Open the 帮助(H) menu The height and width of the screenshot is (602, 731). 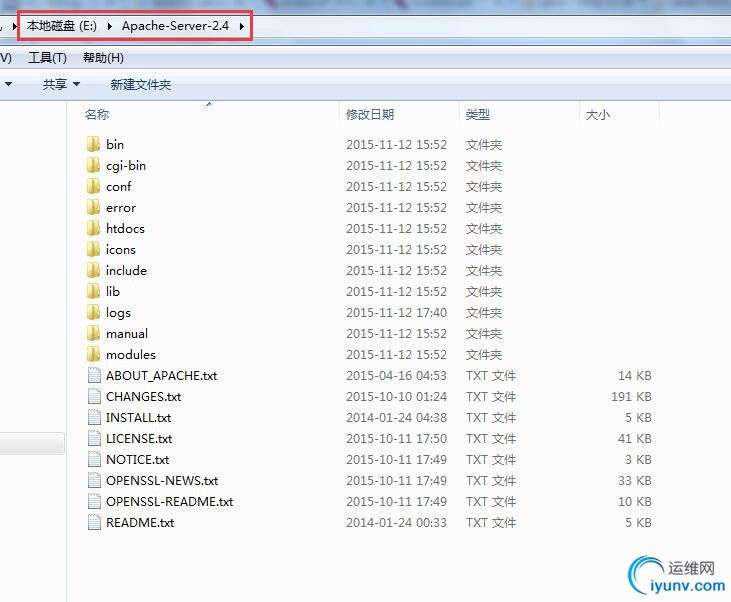click(x=103, y=58)
